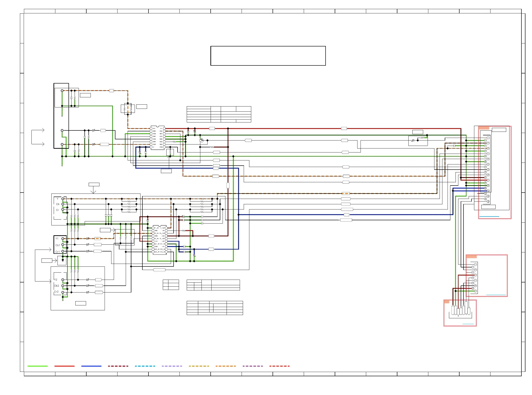Select the dark red dashed legend line
Viewport: 532px width, 395px height.
118,366
